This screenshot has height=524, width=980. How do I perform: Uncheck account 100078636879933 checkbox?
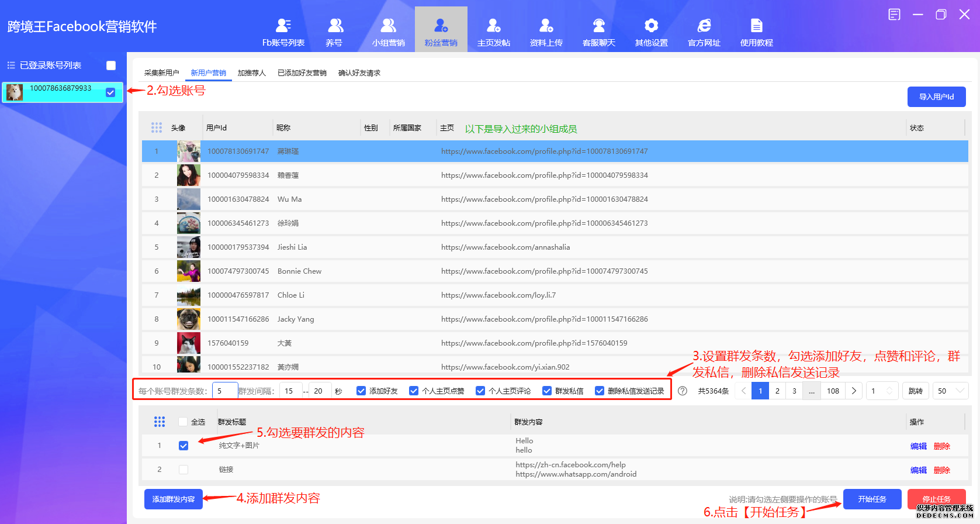110,92
